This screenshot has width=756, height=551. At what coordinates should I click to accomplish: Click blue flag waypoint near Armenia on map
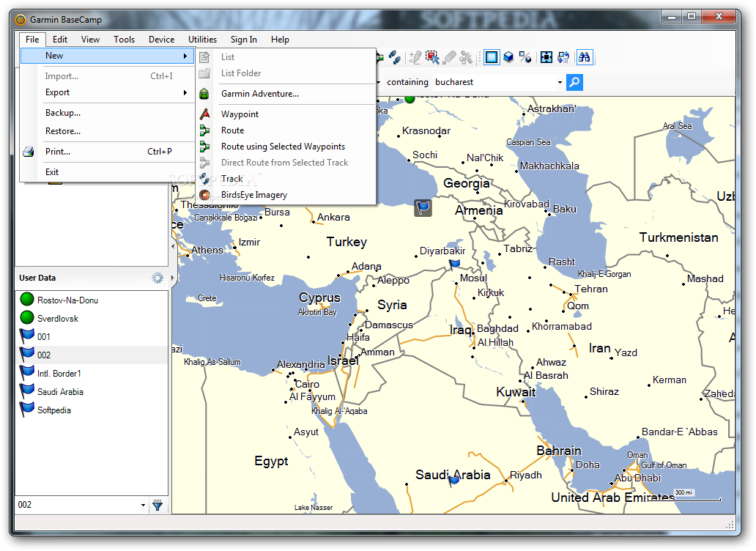coord(423,208)
